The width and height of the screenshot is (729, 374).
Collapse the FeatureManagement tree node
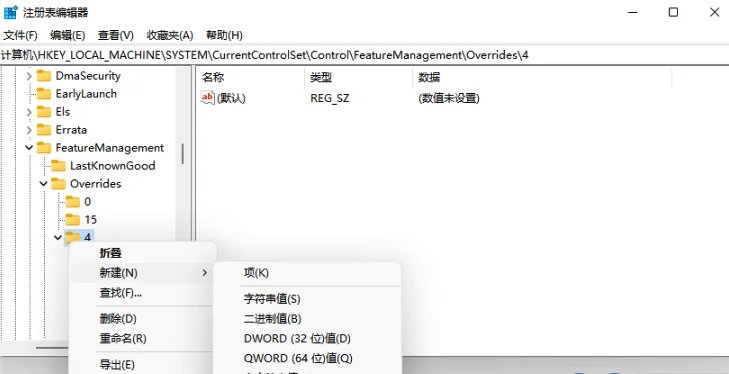click(29, 148)
